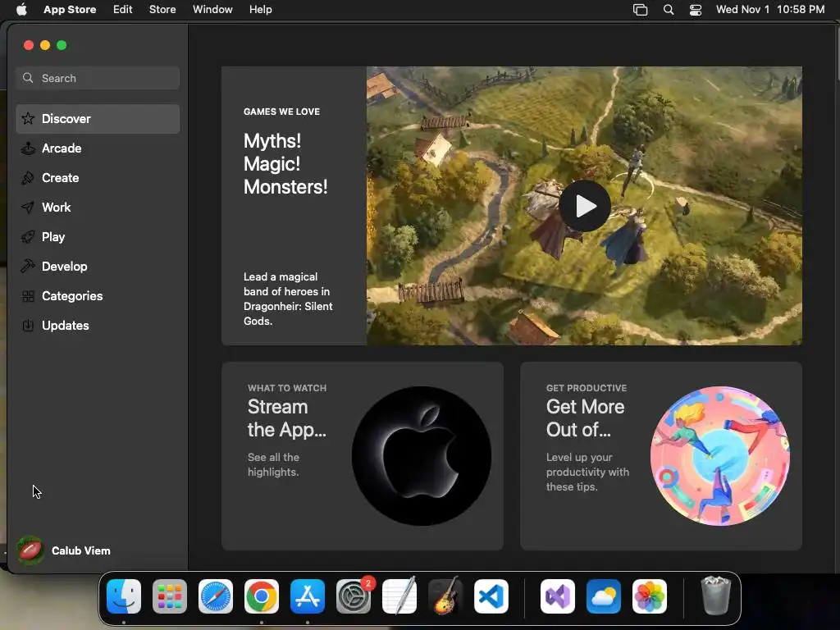Open the Updates download icon

coord(28,325)
